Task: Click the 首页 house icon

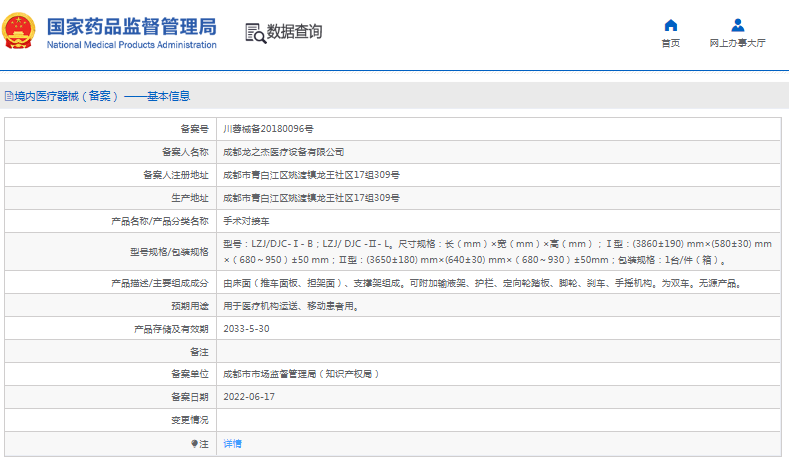Action: coord(670,25)
